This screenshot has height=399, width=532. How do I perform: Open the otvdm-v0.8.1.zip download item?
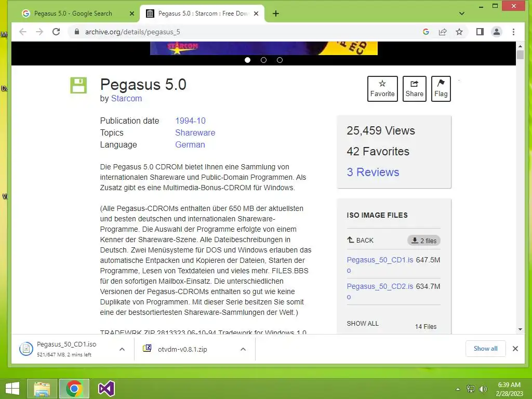click(182, 349)
